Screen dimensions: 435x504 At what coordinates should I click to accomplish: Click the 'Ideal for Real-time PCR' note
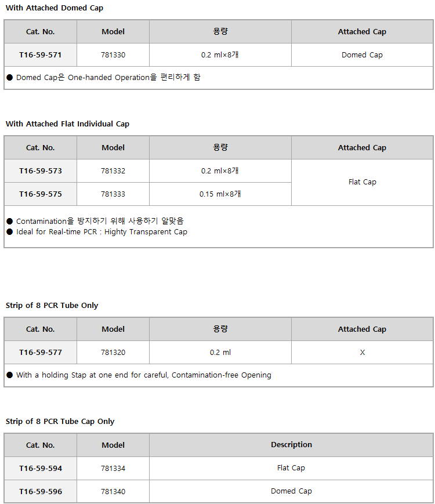point(101,232)
